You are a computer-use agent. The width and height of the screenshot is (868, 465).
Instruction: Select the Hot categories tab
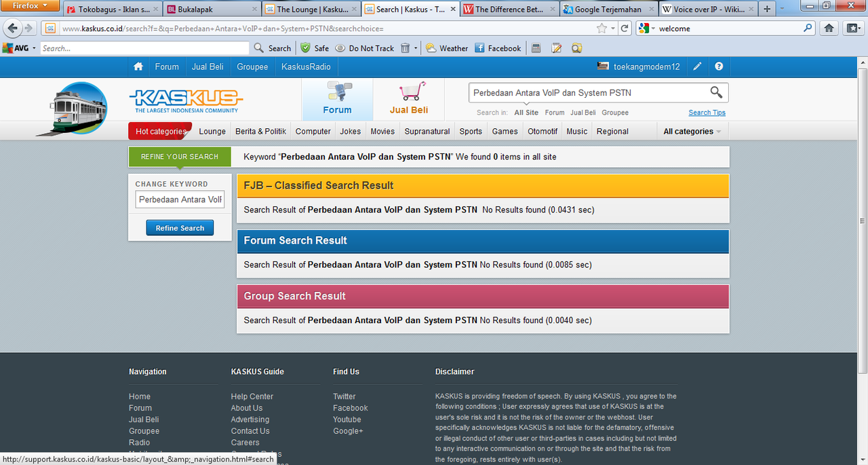pyautogui.click(x=160, y=131)
